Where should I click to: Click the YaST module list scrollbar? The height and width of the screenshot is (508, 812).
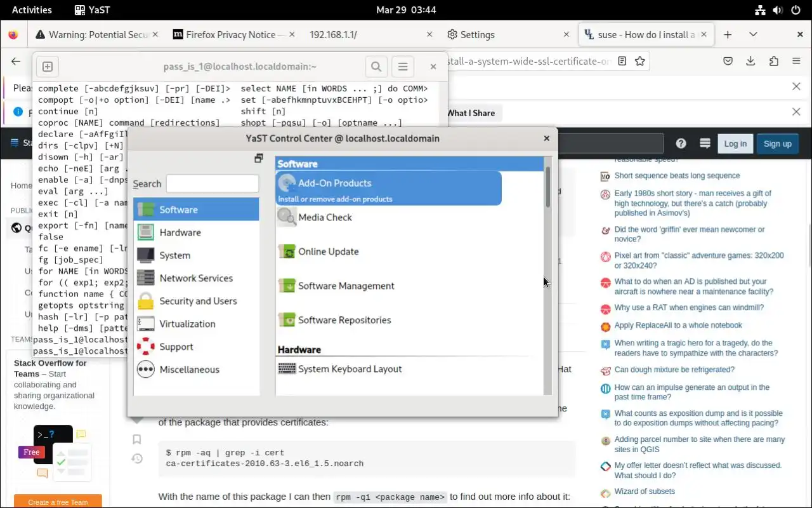tap(548, 277)
